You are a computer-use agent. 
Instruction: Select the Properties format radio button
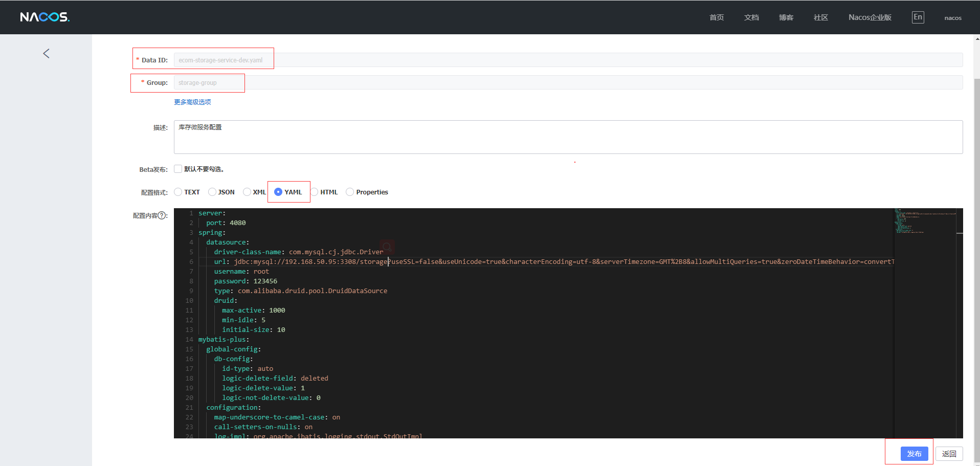[x=350, y=192]
